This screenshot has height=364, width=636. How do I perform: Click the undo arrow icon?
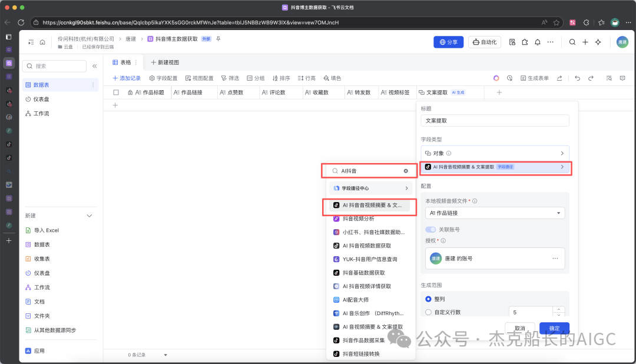click(x=577, y=78)
